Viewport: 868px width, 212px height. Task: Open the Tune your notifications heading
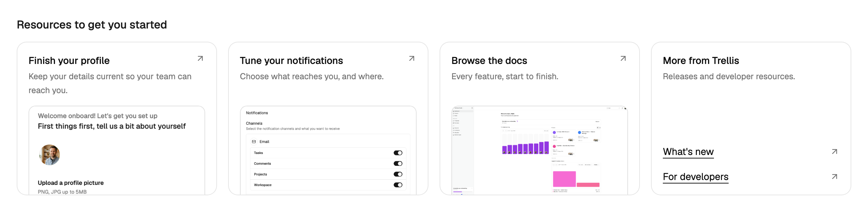click(x=291, y=61)
